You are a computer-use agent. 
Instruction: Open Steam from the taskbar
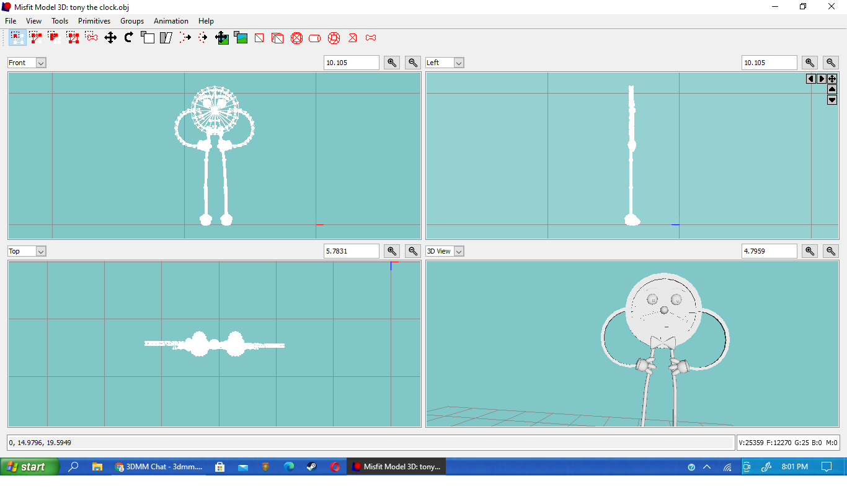pos(312,467)
